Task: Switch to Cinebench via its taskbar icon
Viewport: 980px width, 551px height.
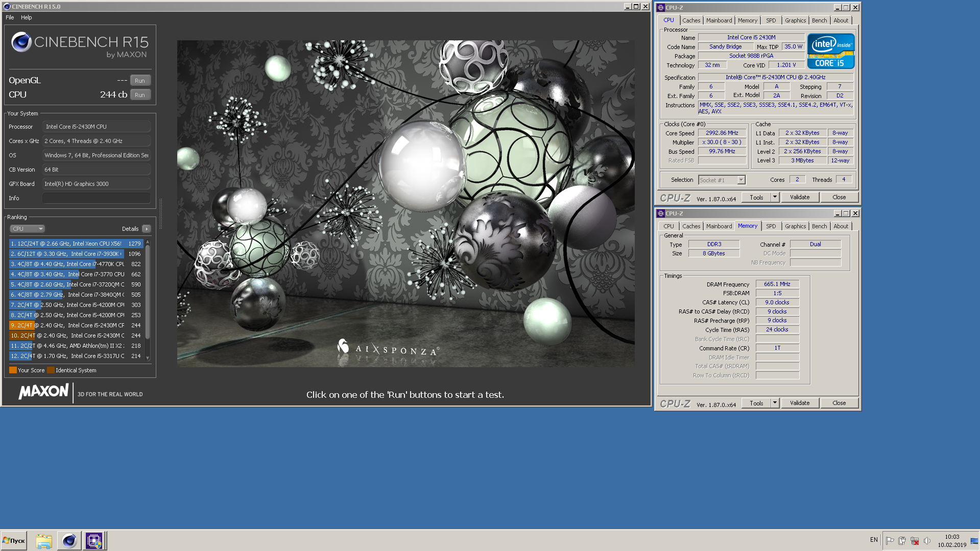Action: (69, 541)
